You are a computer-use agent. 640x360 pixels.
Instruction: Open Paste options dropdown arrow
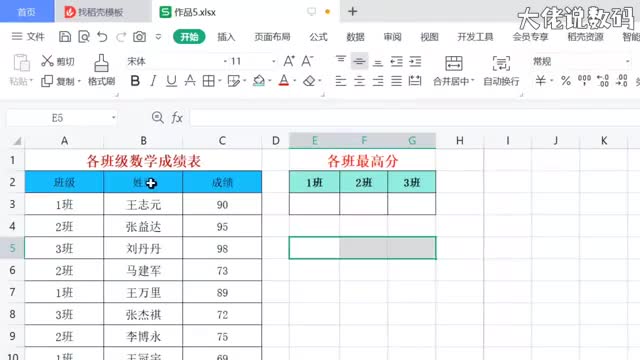pos(31,81)
